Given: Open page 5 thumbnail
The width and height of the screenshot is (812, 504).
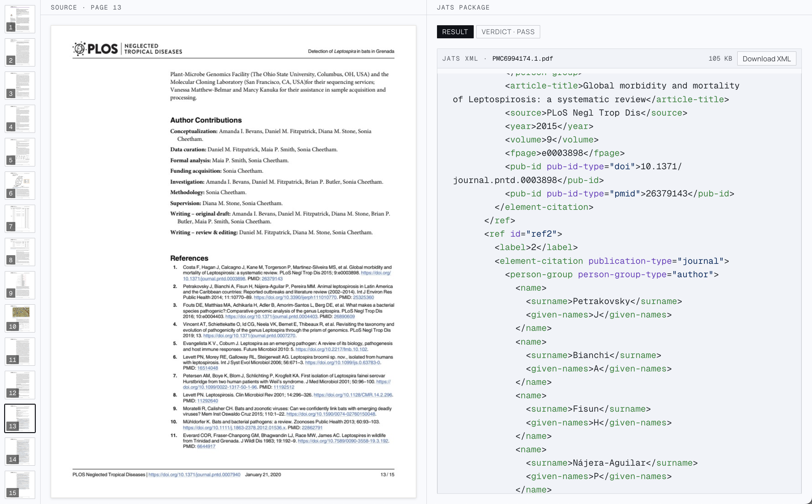Looking at the screenshot, I should (20, 152).
